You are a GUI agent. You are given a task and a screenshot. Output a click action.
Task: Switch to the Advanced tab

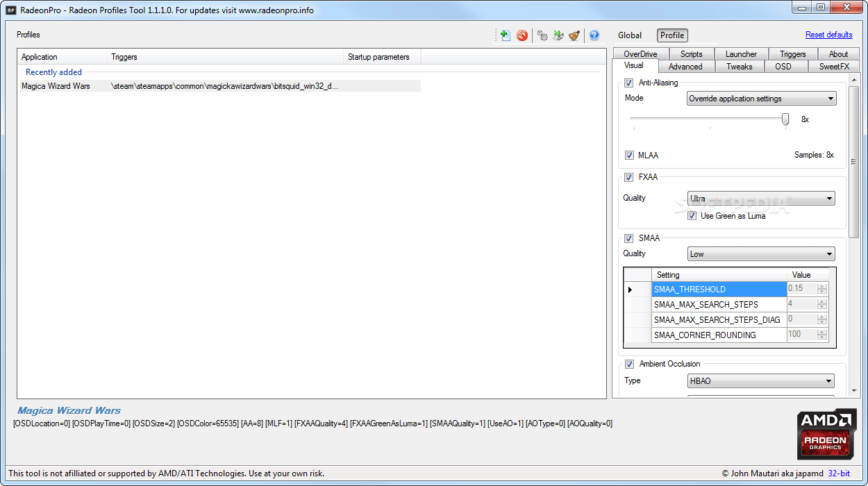point(685,67)
